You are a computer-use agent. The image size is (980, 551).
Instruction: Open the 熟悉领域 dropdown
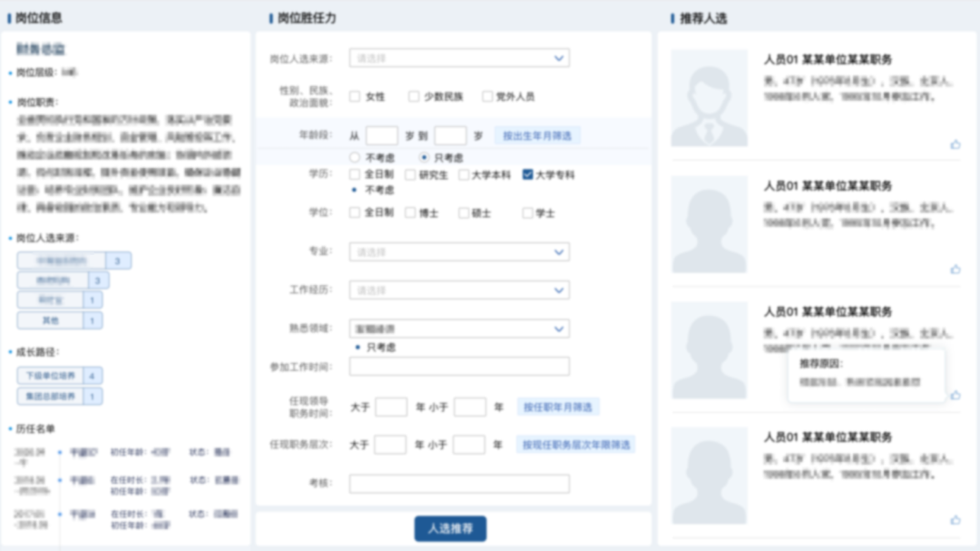click(459, 329)
